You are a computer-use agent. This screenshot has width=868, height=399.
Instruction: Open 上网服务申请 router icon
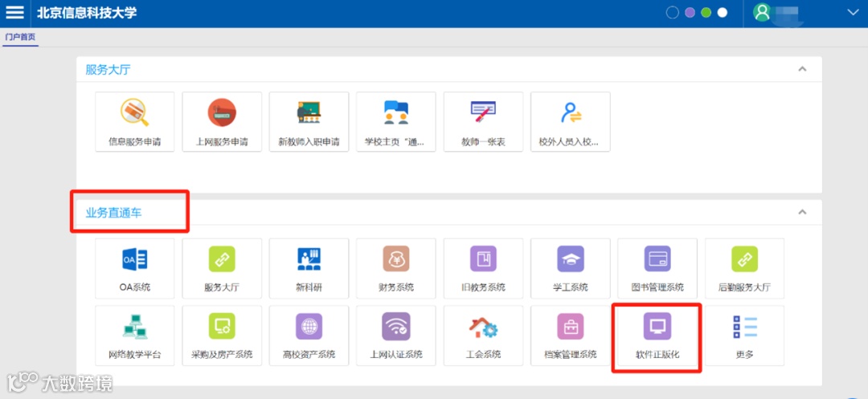click(222, 112)
